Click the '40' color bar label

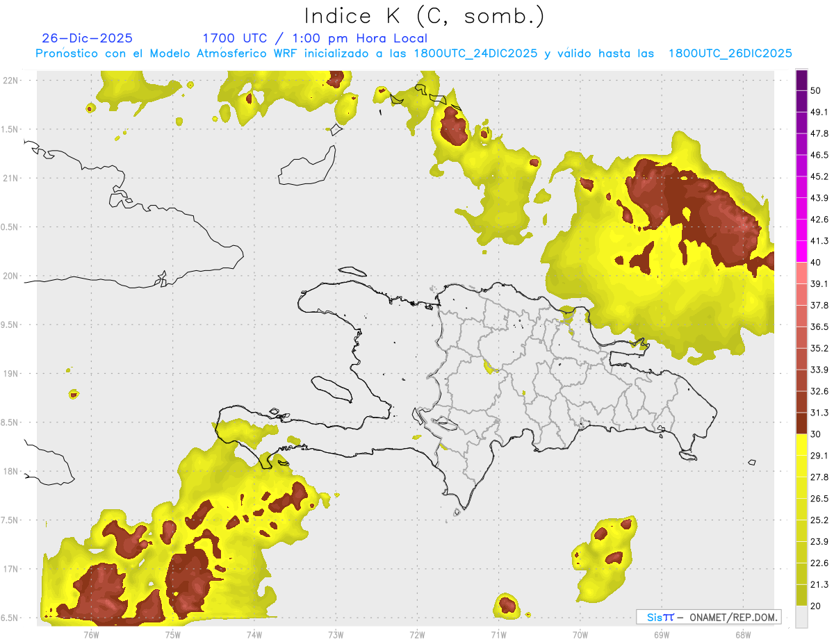click(816, 263)
